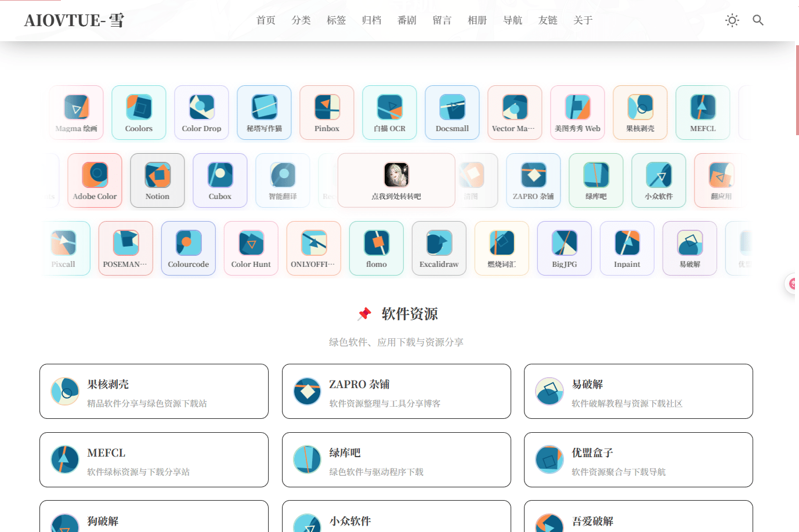Image resolution: width=799 pixels, height=532 pixels.
Task: Open 导航 in navigation bar
Action: tap(512, 20)
